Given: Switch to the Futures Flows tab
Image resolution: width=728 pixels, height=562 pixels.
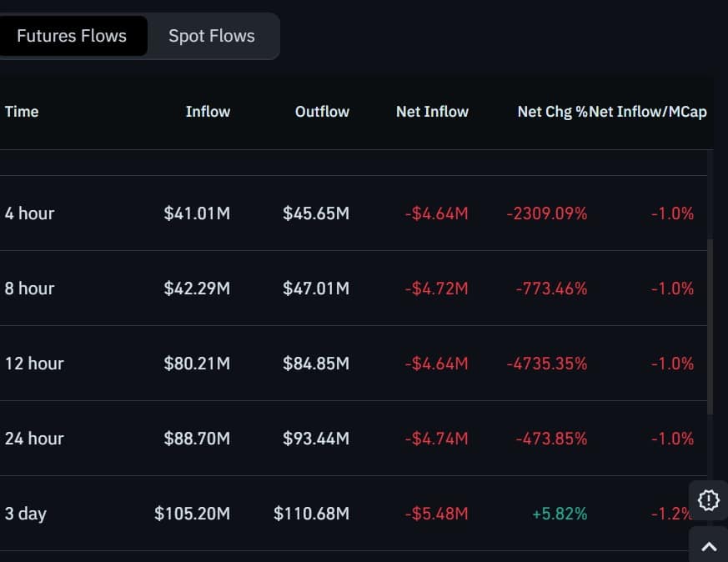Looking at the screenshot, I should (72, 36).
